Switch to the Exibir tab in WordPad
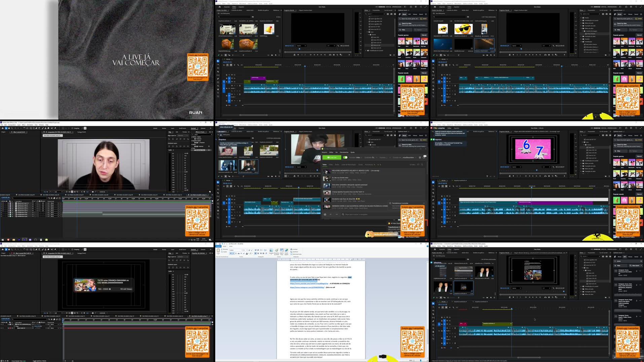 231,246
